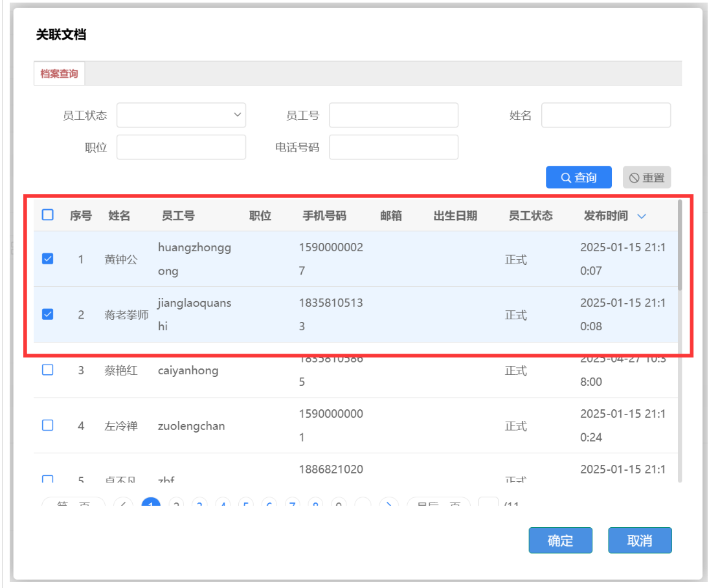The width and height of the screenshot is (720, 588).
Task: Click the 查询 search button
Action: (x=578, y=177)
